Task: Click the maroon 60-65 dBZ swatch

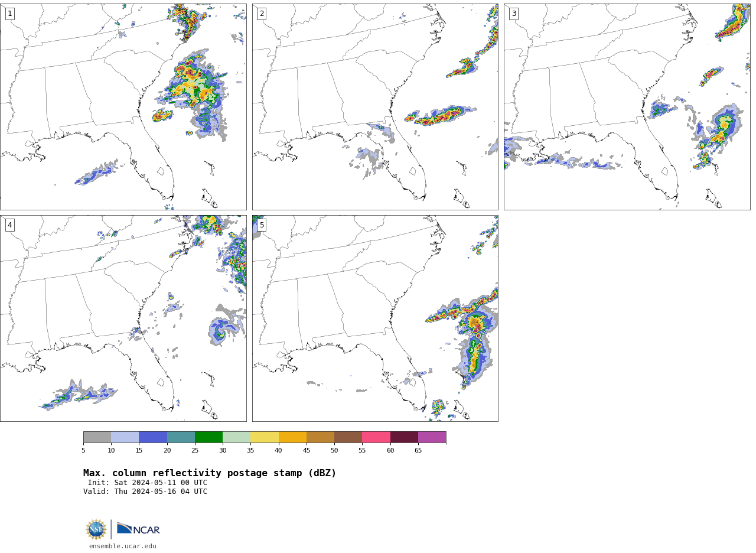Action: (404, 437)
